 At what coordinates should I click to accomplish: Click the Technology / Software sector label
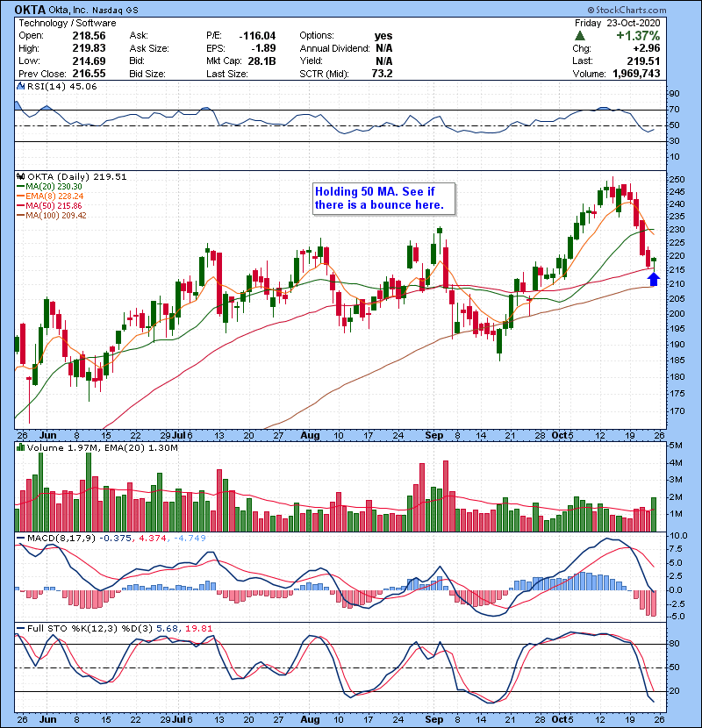coord(61,21)
